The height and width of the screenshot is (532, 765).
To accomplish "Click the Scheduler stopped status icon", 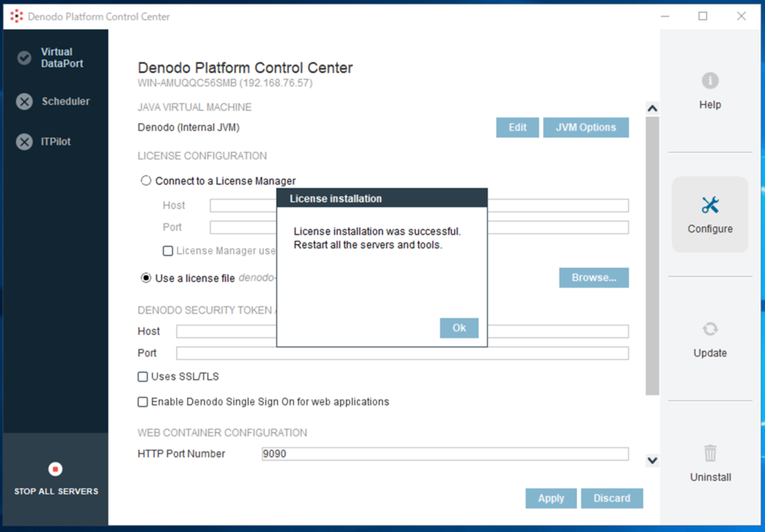I will [x=25, y=102].
